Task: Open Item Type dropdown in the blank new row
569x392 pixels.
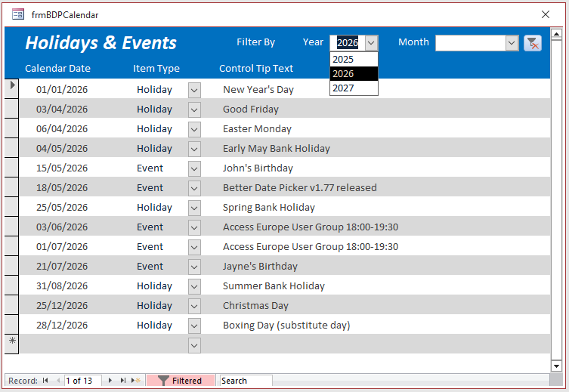Action: tap(194, 345)
